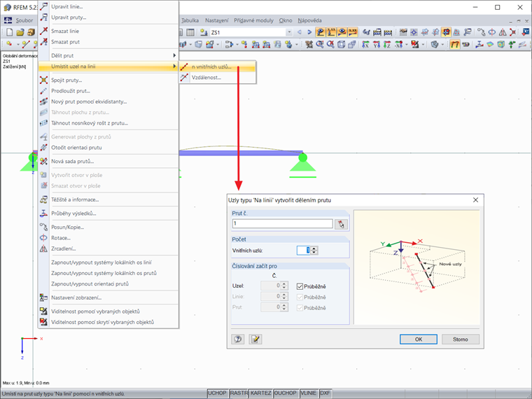The image size is (532, 399).
Task: Toggle the OUCHOP object snap status button
Action: click(285, 393)
